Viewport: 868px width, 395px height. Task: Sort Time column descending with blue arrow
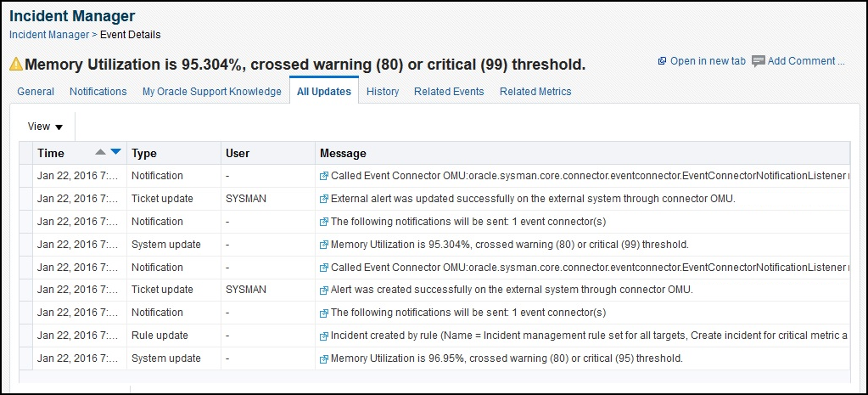(115, 152)
